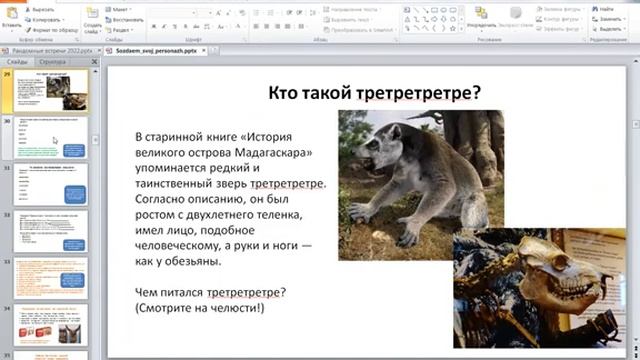Click the slide title 'Кто такой третретретре?'

point(374,93)
